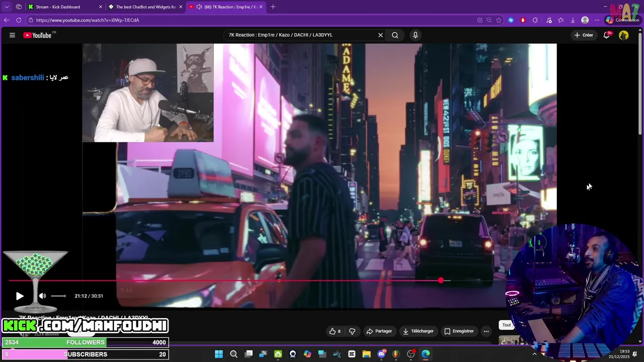Close the Kick Dashboard tab
Image resolution: width=644 pixels, height=362 pixels.
(100, 7)
